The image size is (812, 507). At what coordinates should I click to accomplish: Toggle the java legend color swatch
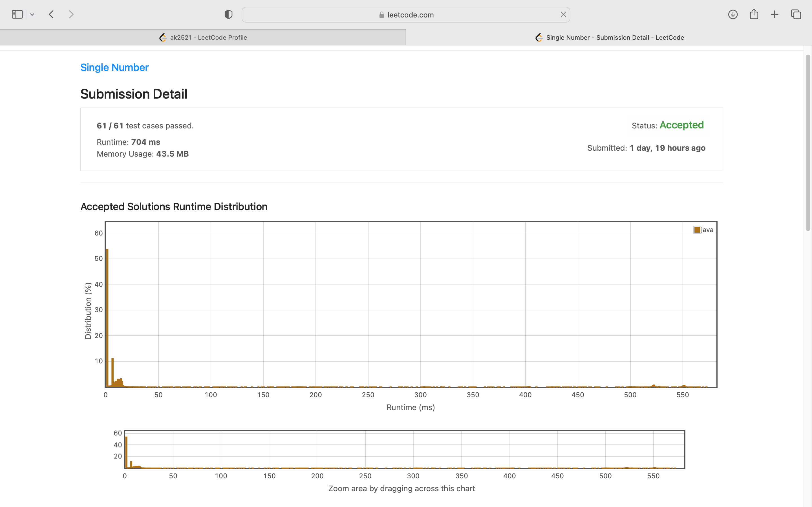[x=697, y=230]
